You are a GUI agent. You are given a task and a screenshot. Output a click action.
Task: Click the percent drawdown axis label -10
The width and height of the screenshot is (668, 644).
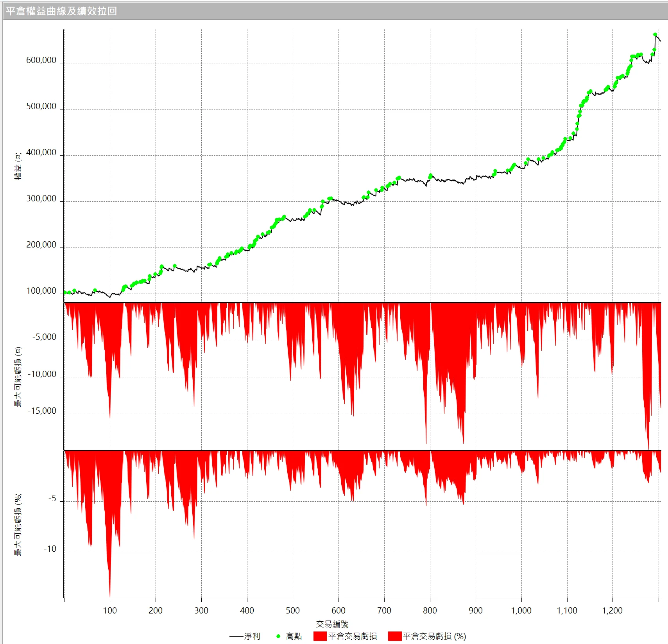(50, 549)
